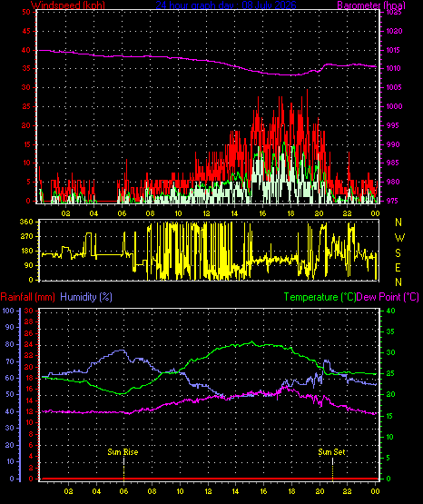Click the Sun Set label in the lower chart

coord(332,452)
